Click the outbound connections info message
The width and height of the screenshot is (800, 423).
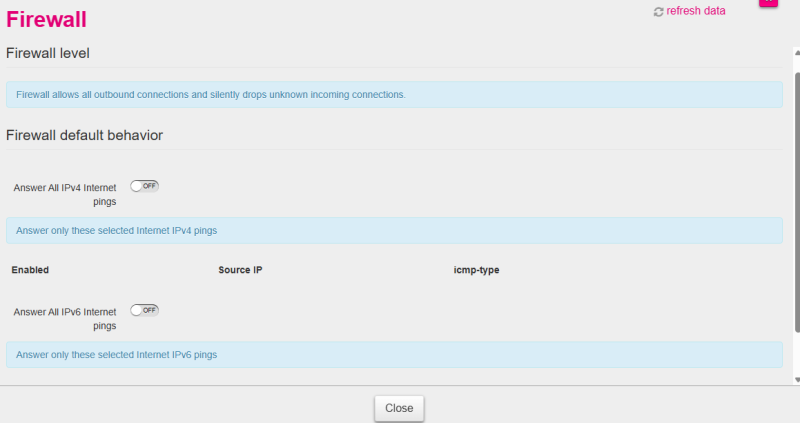point(394,94)
